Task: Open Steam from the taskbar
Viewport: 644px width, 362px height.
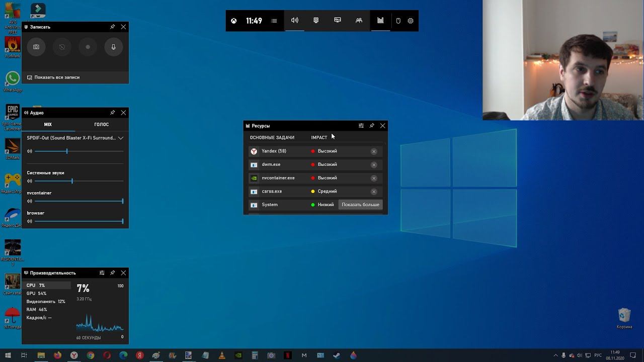Action: [x=337, y=355]
